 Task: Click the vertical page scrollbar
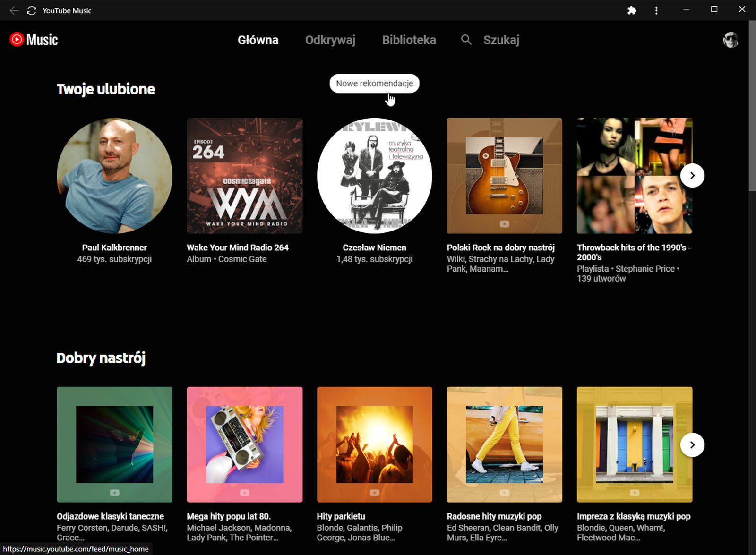coord(752,106)
